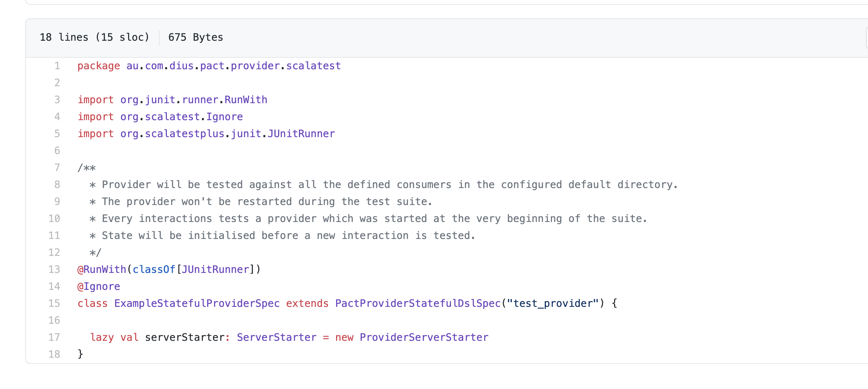
Task: Click the "18 lines (15 sloc)" file info text
Action: [94, 37]
